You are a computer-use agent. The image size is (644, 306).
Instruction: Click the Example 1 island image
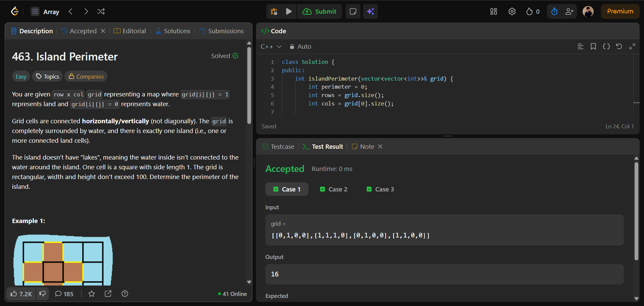[x=63, y=260]
